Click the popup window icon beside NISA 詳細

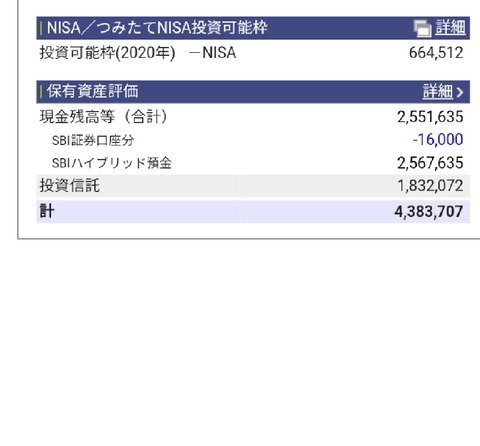pos(422,28)
